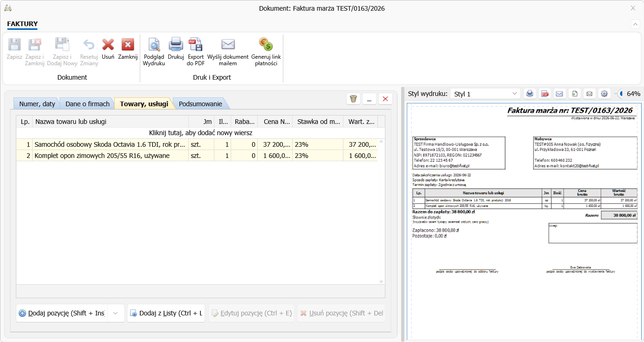Image resolution: width=644 pixels, height=342 pixels.
Task: Open the Styl wydruku dropdown
Action: click(485, 94)
